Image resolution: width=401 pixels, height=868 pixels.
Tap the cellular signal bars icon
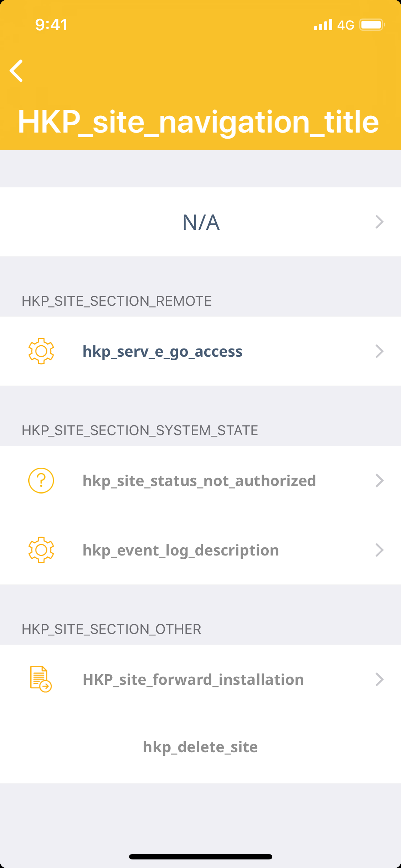(x=323, y=25)
